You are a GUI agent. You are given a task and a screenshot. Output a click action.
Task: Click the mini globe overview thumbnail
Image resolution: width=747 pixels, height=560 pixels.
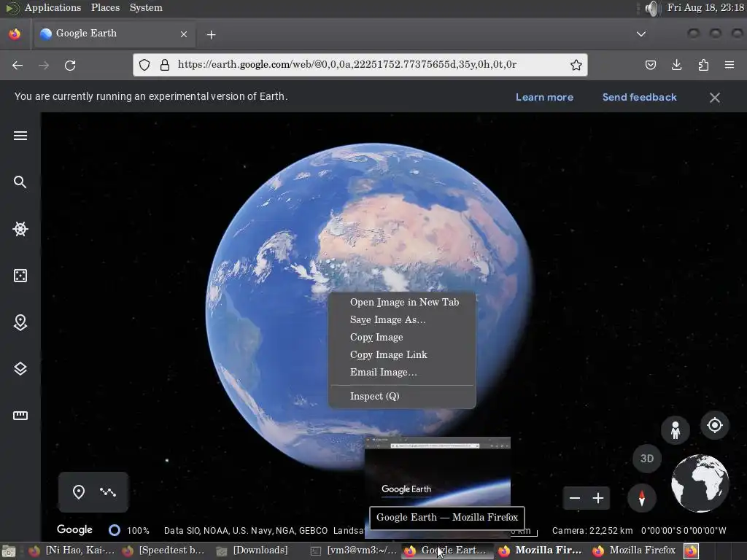pos(700,483)
